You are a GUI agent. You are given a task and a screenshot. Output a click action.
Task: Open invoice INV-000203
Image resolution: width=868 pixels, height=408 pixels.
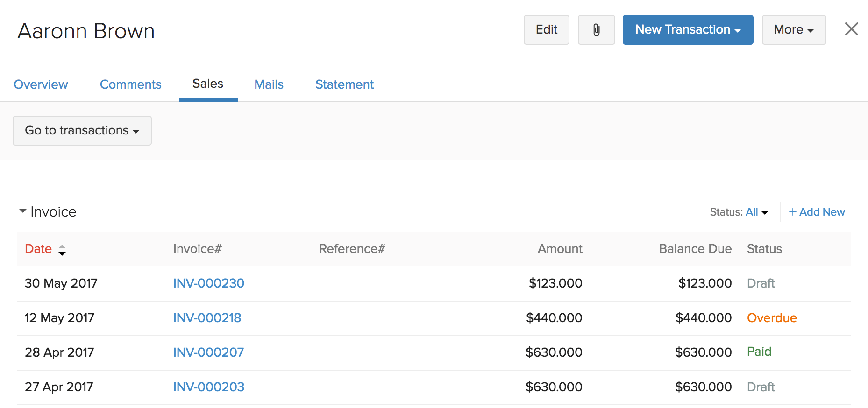point(209,387)
